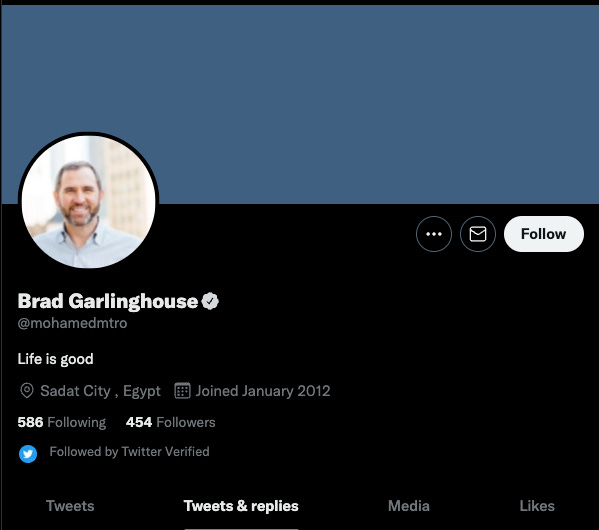Screen dimensions: 599x530
Task: Click the blue header banner image
Action: click(x=300, y=104)
